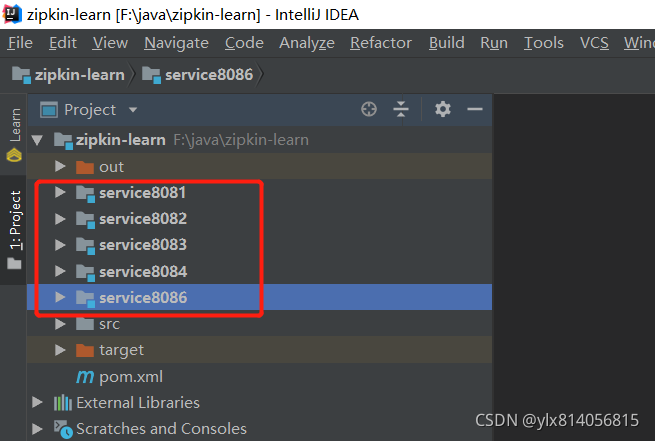This screenshot has height=441, width=655.
Task: Expand the service8082 module
Action: [60, 219]
